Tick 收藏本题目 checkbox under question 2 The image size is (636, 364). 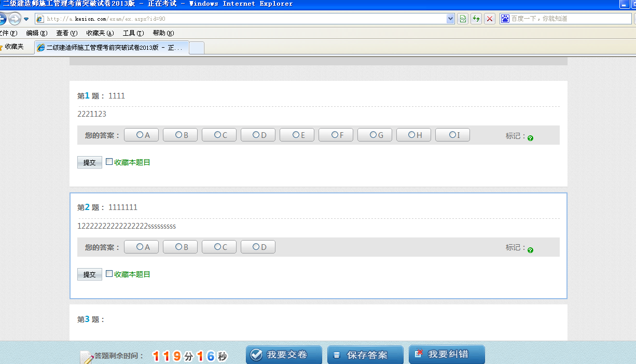[109, 274]
